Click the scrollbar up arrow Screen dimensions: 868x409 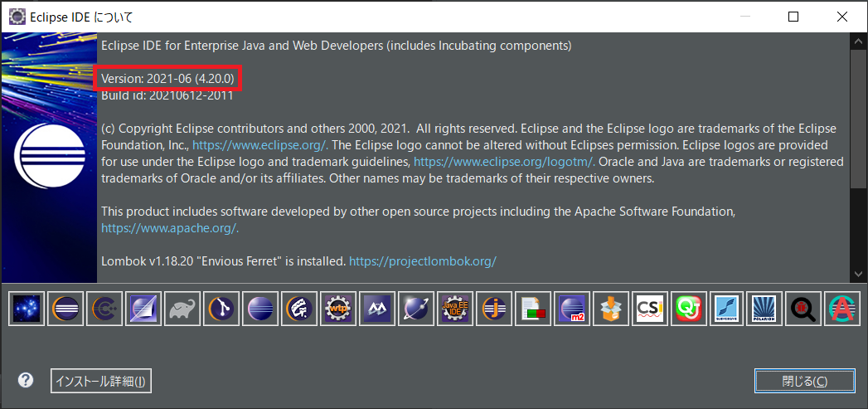pyautogui.click(x=858, y=42)
